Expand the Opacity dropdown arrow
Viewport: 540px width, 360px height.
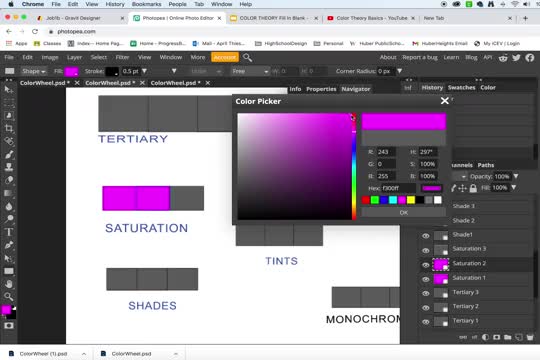click(x=516, y=176)
